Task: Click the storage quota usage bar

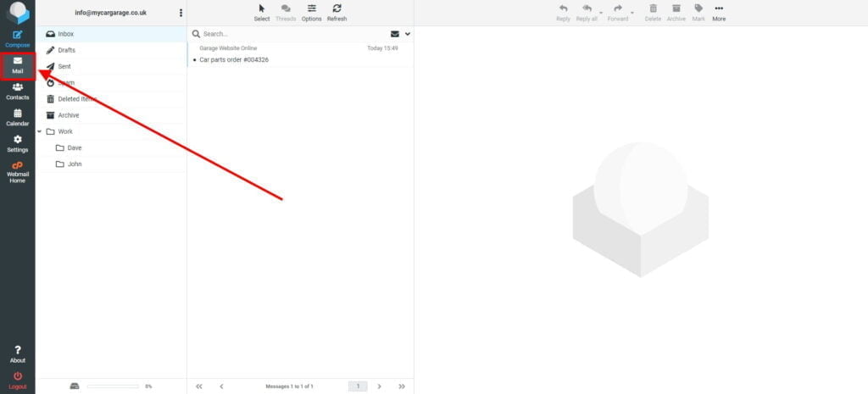Action: tap(113, 386)
